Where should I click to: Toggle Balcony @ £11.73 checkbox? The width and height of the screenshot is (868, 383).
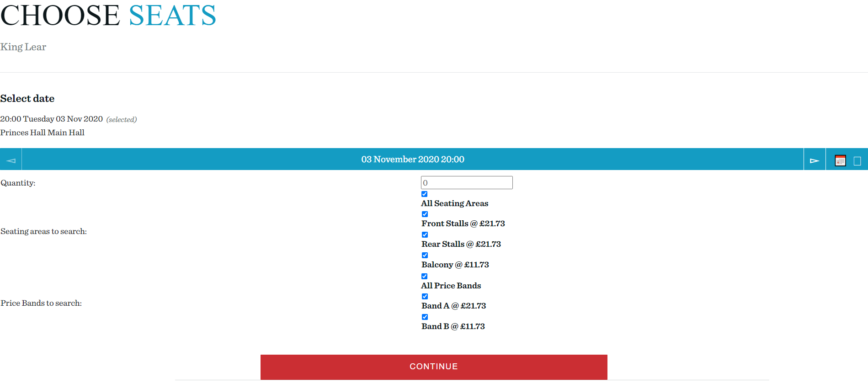point(425,255)
